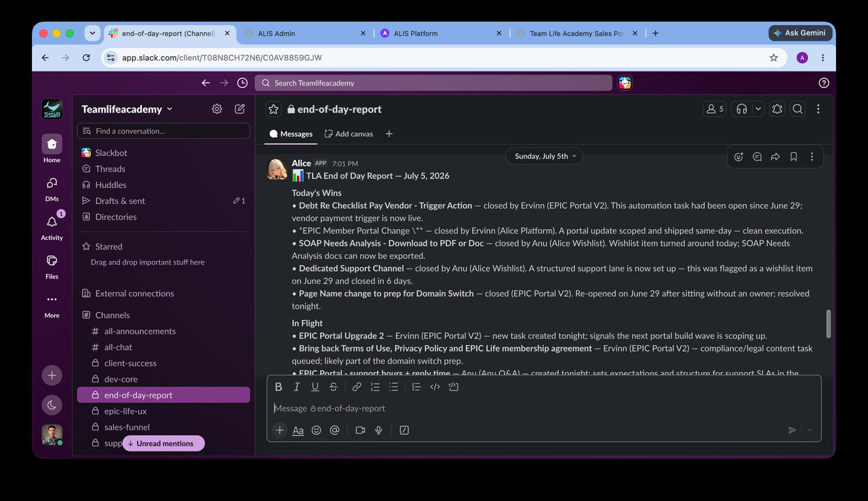Insert code block in composer

coord(454,387)
